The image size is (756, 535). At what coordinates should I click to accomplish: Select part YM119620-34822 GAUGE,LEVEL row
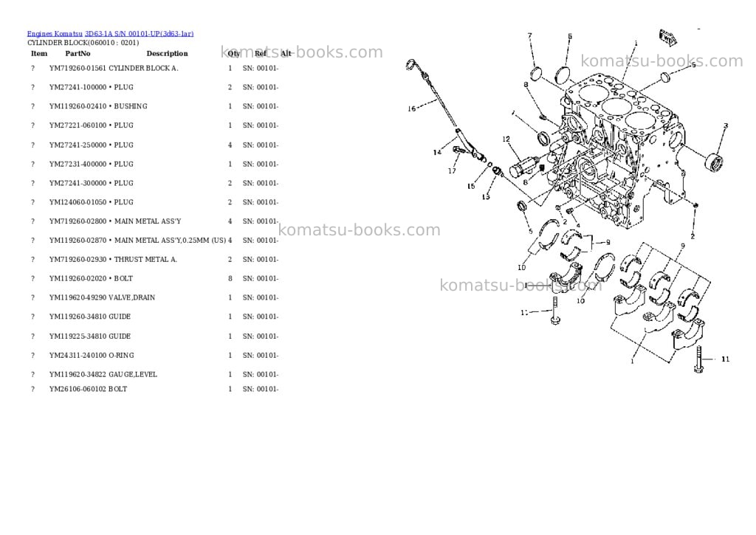pyautogui.click(x=155, y=375)
